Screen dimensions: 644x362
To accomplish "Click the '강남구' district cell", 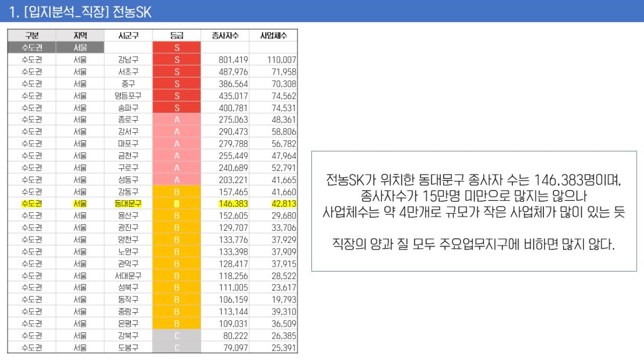I will click(128, 60).
